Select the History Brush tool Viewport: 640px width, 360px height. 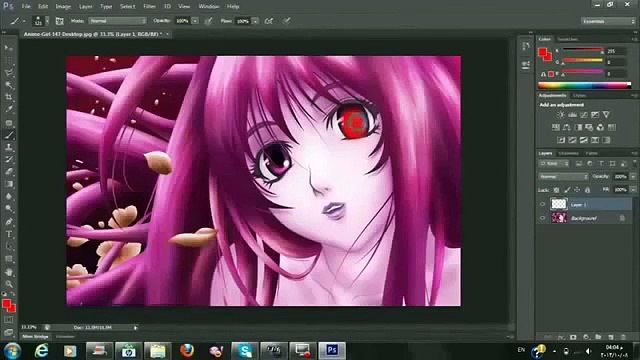(x=9, y=160)
